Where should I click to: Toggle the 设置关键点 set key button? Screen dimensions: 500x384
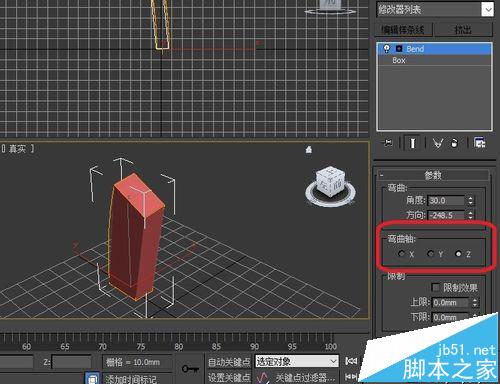pyautogui.click(x=229, y=377)
